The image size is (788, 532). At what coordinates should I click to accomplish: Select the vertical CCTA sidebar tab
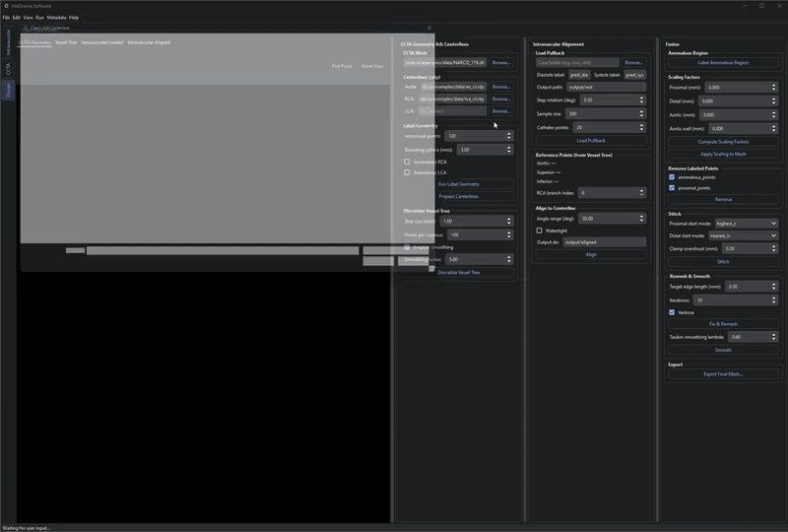point(8,69)
